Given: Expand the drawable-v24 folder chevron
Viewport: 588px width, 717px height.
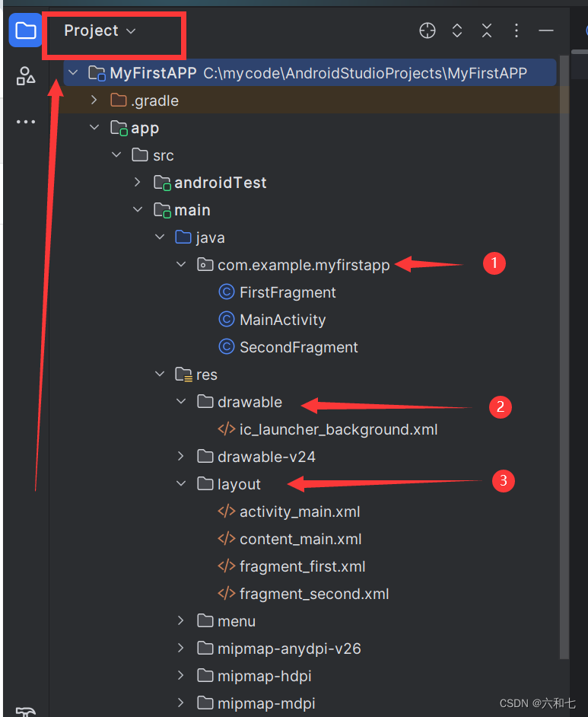Looking at the screenshot, I should coord(181,457).
